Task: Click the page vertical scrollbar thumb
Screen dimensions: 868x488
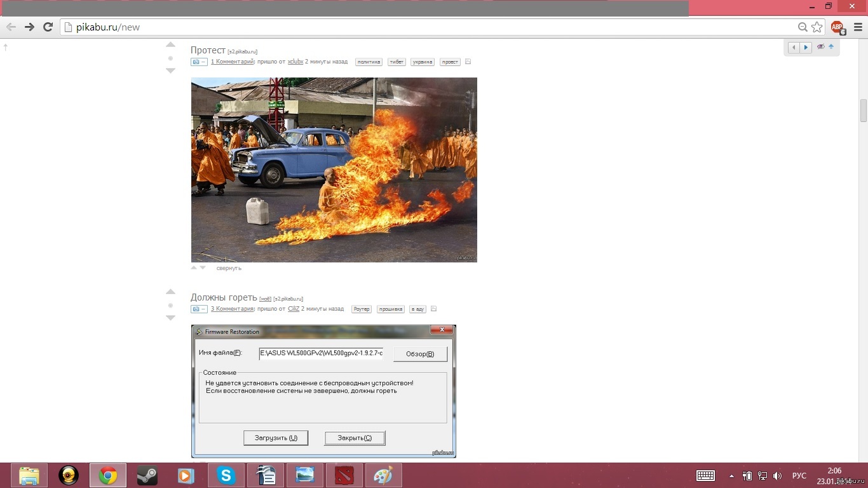Action: pos(864,111)
